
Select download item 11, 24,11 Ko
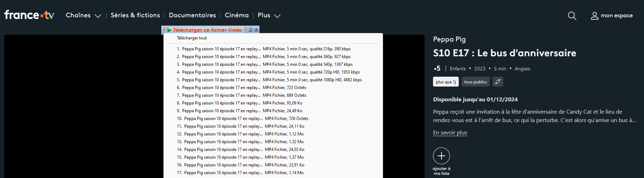point(273,126)
